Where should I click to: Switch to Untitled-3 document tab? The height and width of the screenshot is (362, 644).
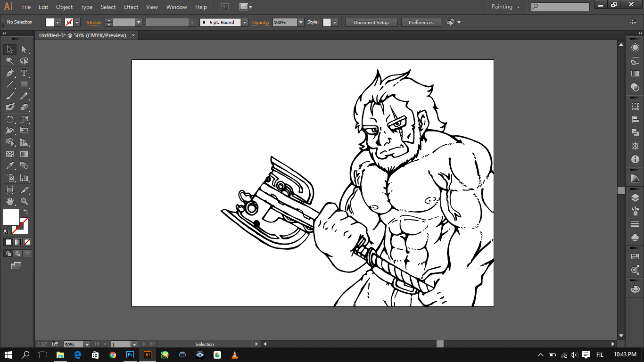coord(83,35)
